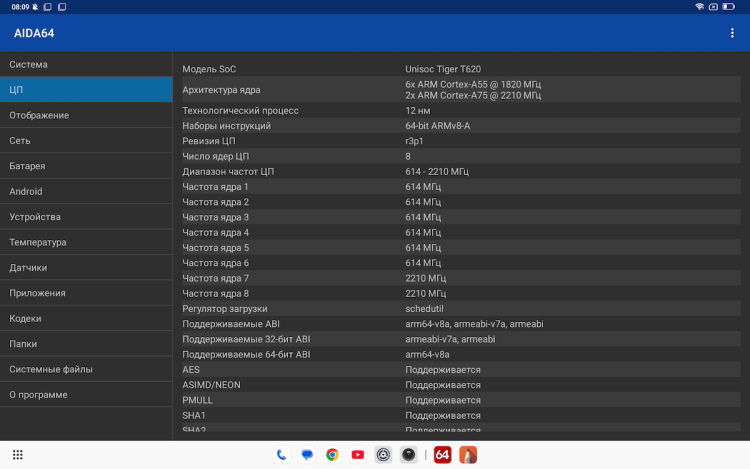750x469 pixels.
Task: Tap the Частота ядра 3 row
Action: click(461, 217)
